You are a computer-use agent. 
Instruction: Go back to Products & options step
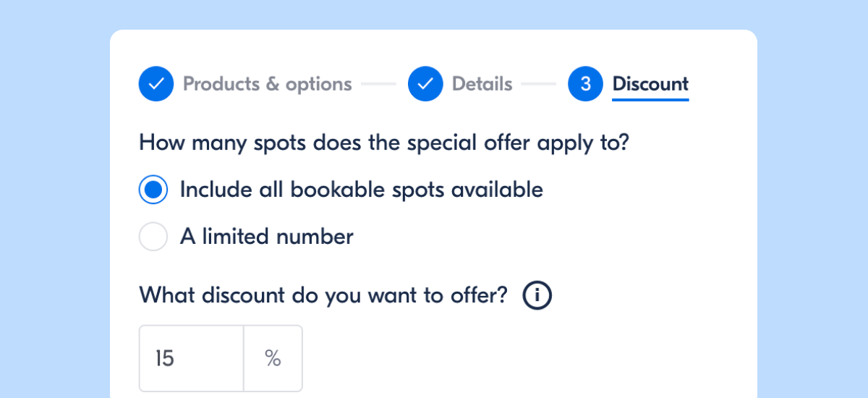tap(267, 84)
